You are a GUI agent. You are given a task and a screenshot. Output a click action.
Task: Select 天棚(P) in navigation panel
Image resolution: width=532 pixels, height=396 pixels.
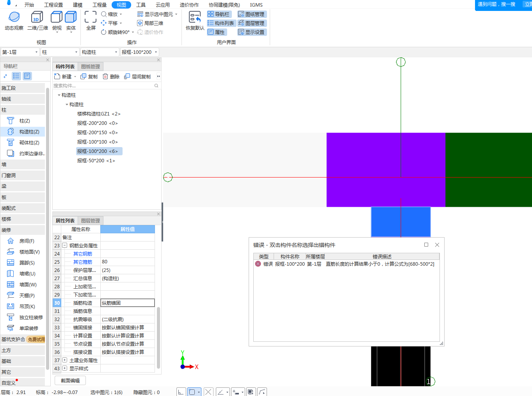coord(23,296)
